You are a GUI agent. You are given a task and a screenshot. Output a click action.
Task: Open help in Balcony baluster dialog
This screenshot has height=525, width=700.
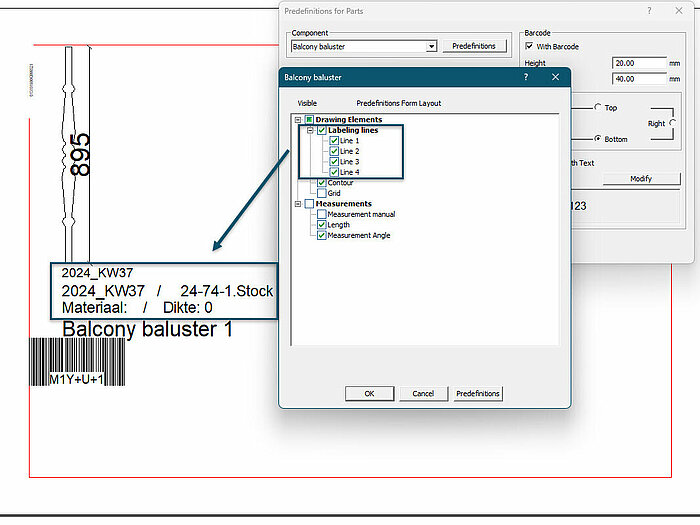point(526,77)
